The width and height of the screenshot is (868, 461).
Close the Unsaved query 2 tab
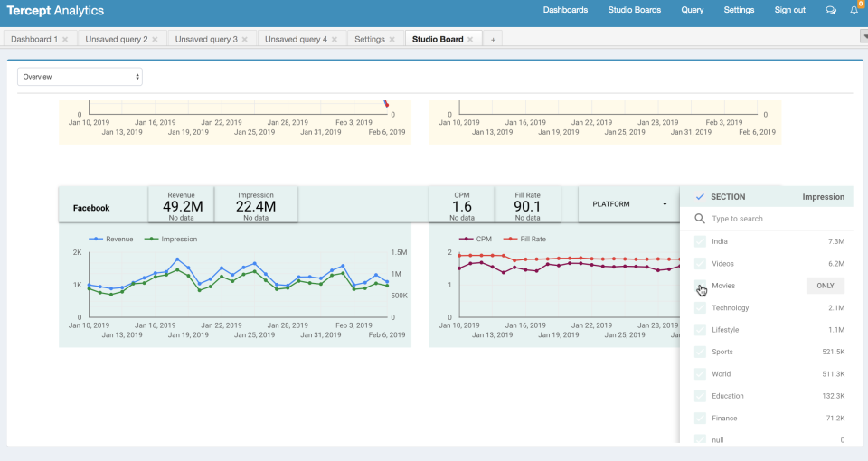click(155, 39)
